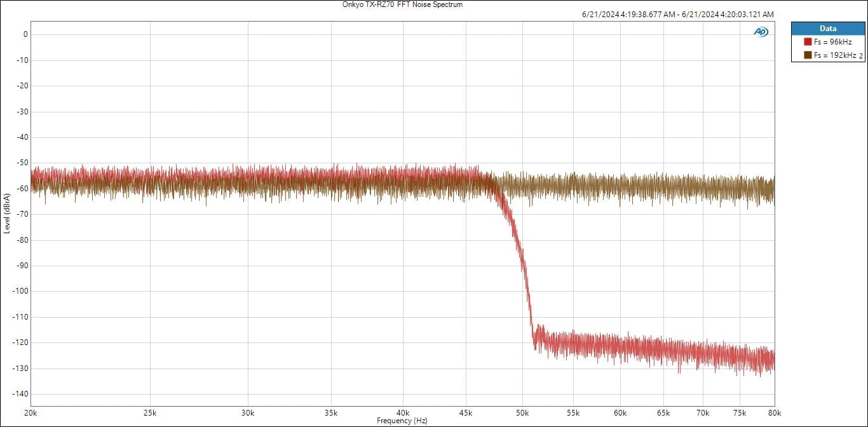Click the -140 tick on level axis
The width and height of the screenshot is (868, 427).
(x=22, y=394)
